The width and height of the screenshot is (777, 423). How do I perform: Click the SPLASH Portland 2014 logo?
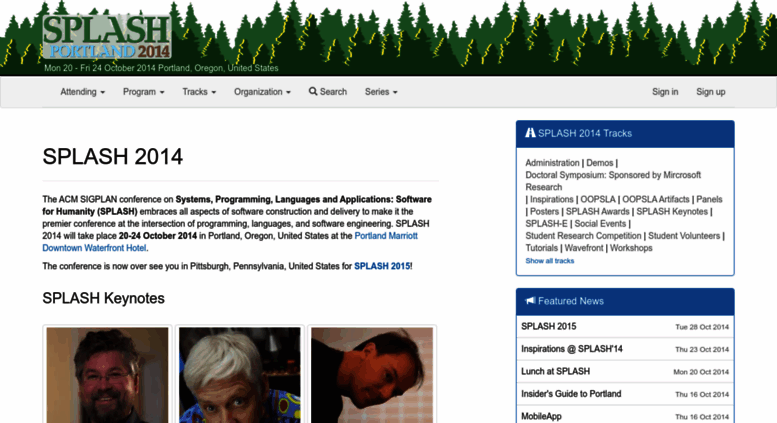point(107,37)
